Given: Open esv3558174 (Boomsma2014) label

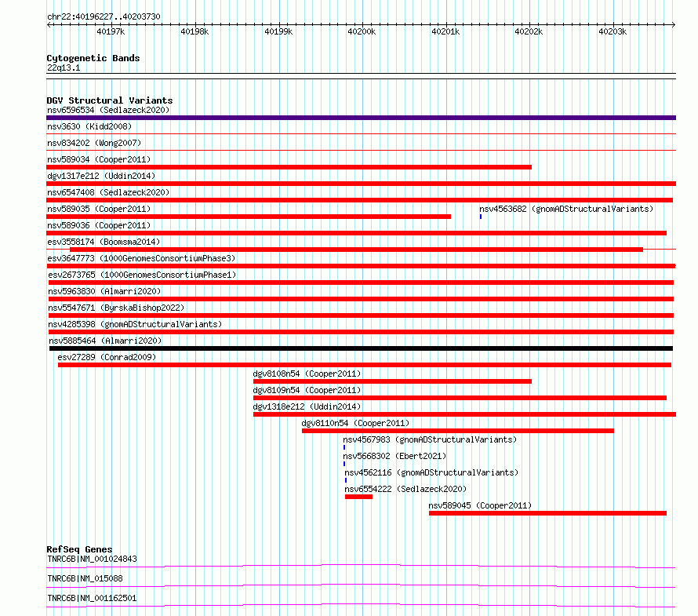Looking at the screenshot, I should [104, 242].
